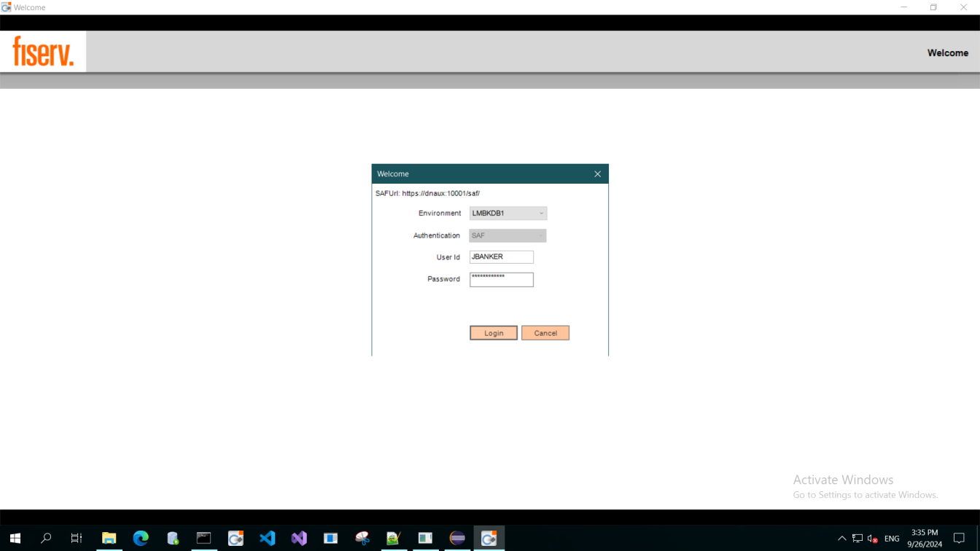Open the Windows Start menu
980x551 pixels.
coord(15,539)
